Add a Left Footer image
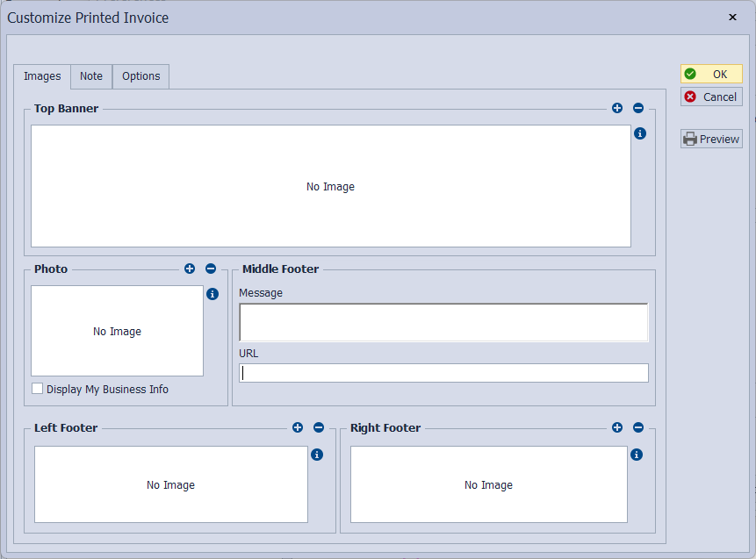The height and width of the screenshot is (559, 756). pos(298,427)
